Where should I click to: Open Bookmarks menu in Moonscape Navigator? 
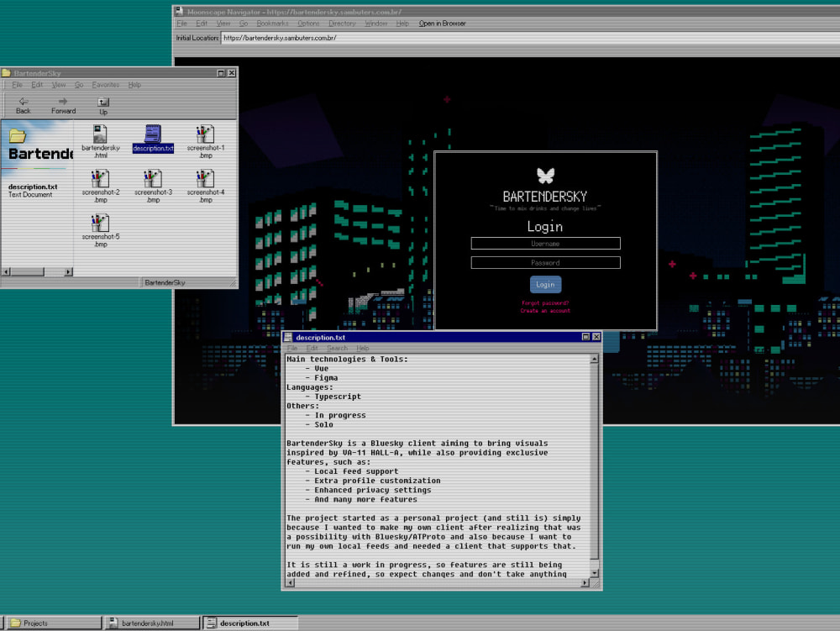[272, 24]
